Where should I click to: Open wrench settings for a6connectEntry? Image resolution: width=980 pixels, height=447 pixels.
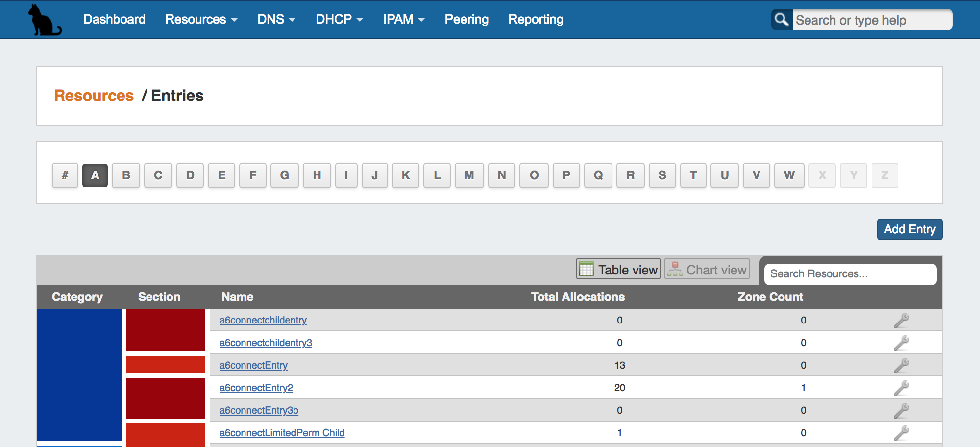point(901,366)
